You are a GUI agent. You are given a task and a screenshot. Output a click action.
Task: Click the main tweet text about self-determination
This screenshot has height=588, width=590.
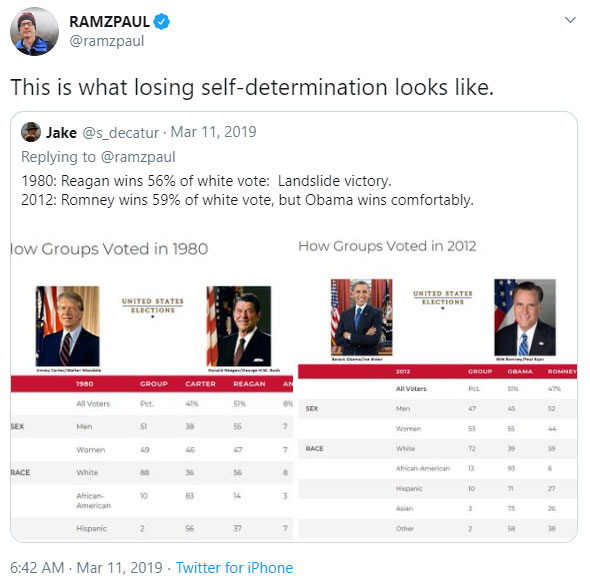[252, 87]
